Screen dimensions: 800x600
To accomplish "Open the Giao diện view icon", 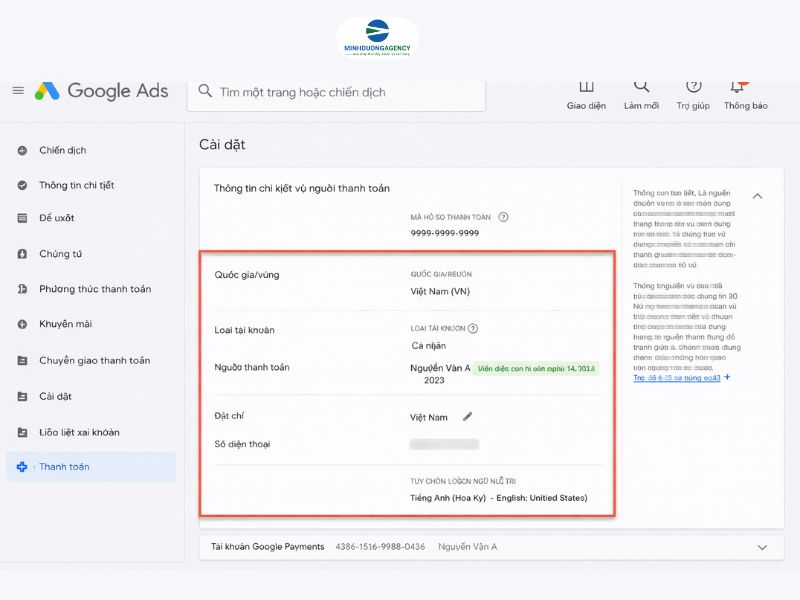I will (x=586, y=89).
